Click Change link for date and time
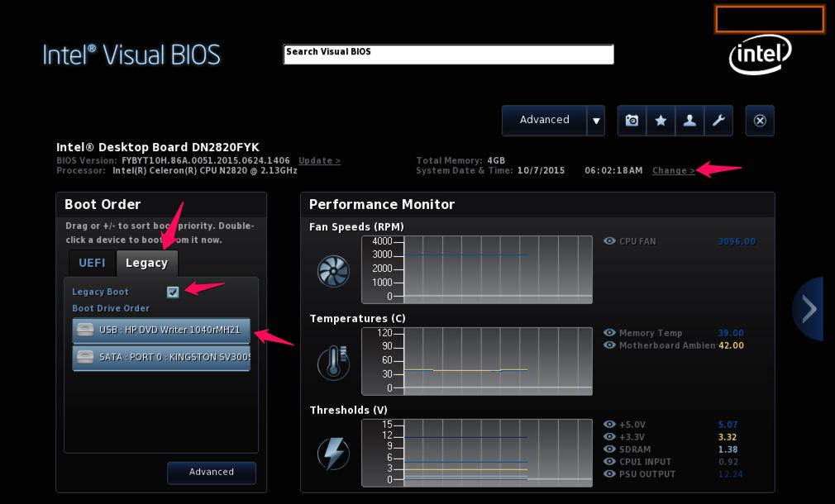Screen dimensions: 835x504 (x=674, y=171)
